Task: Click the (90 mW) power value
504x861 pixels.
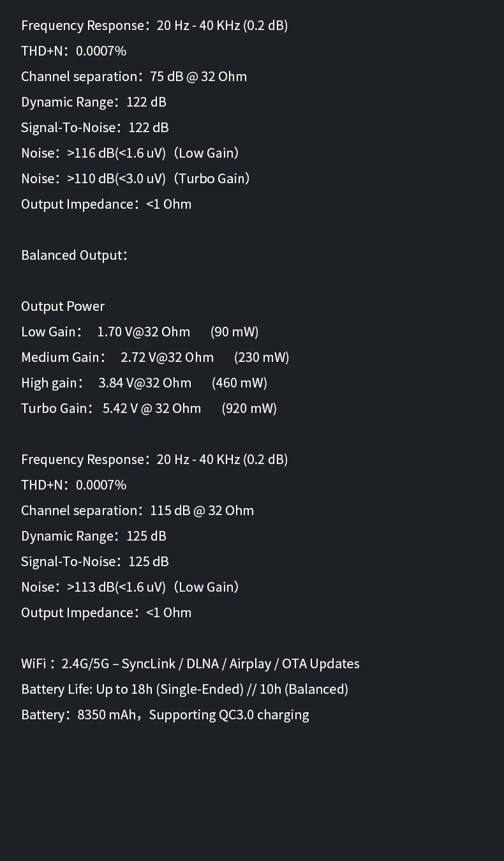Action: coord(234,332)
